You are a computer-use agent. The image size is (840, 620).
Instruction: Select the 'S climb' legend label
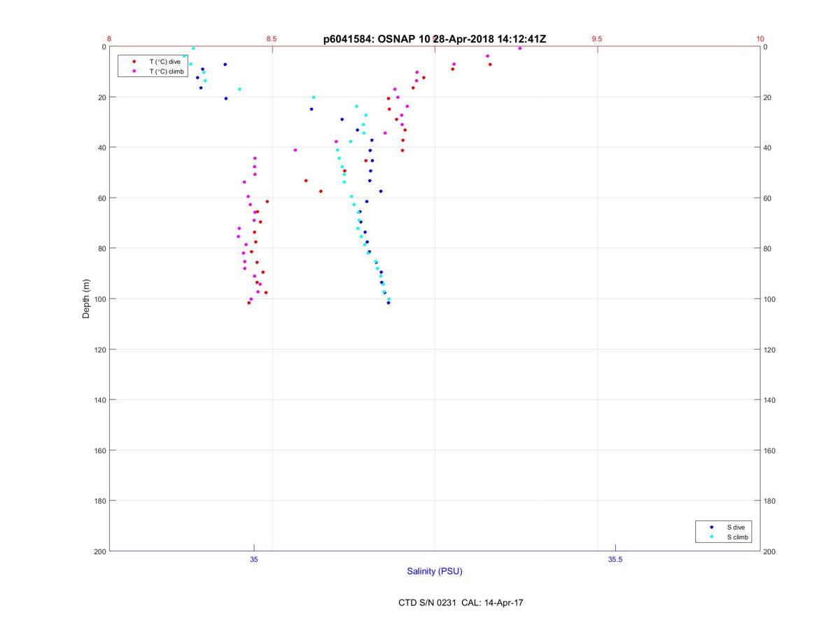tap(738, 537)
